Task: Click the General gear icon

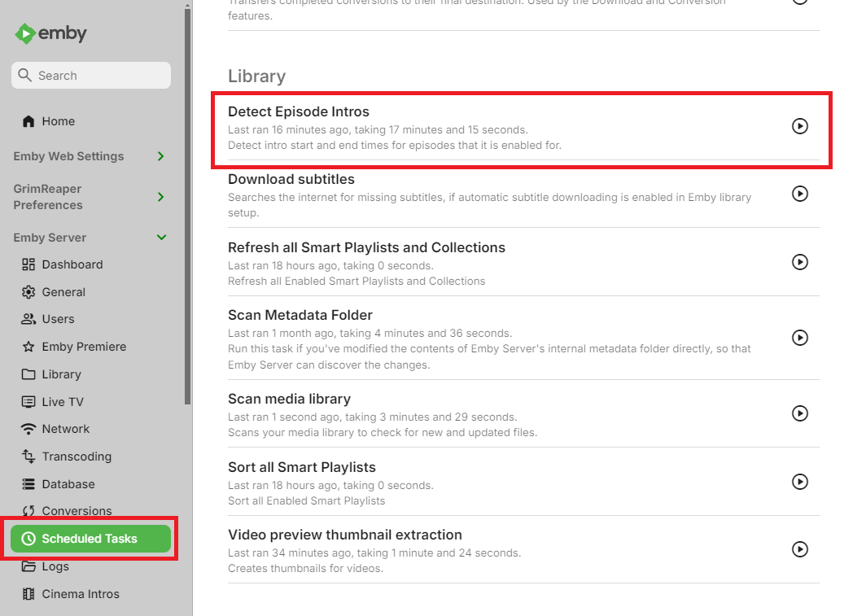Action: click(x=28, y=292)
